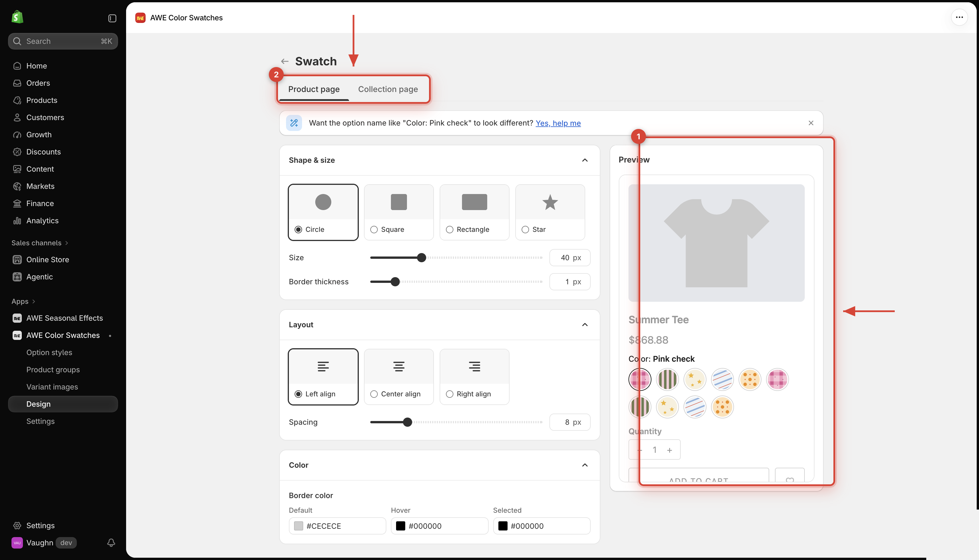Collapse the Layout section
Image resolution: width=979 pixels, height=560 pixels.
pyautogui.click(x=584, y=325)
